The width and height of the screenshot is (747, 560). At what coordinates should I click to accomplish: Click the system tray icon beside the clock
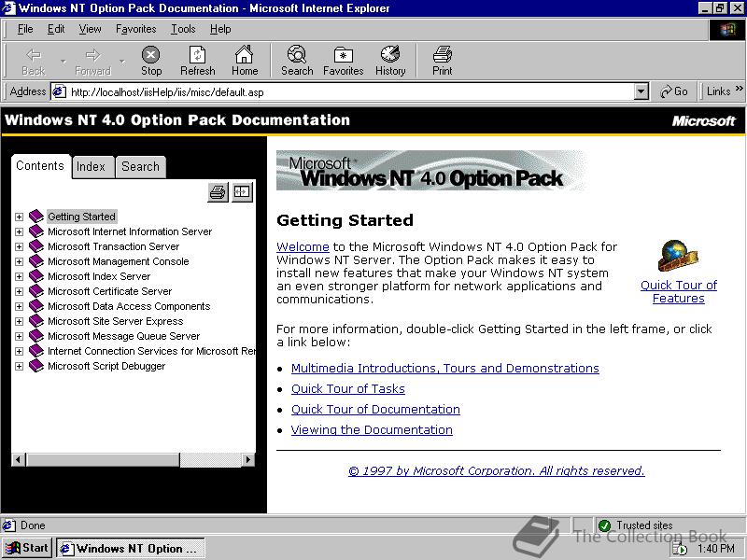[x=680, y=549]
